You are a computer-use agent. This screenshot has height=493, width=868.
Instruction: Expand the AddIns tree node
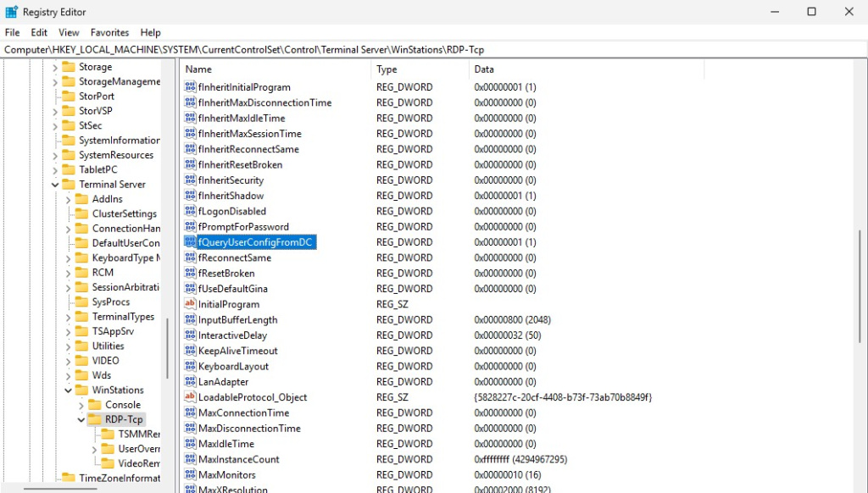tap(69, 199)
